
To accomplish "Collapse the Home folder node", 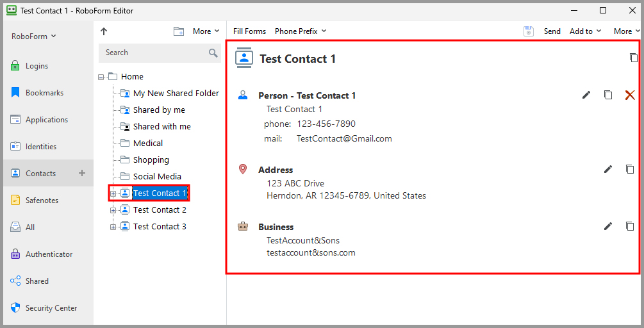I will click(x=101, y=77).
